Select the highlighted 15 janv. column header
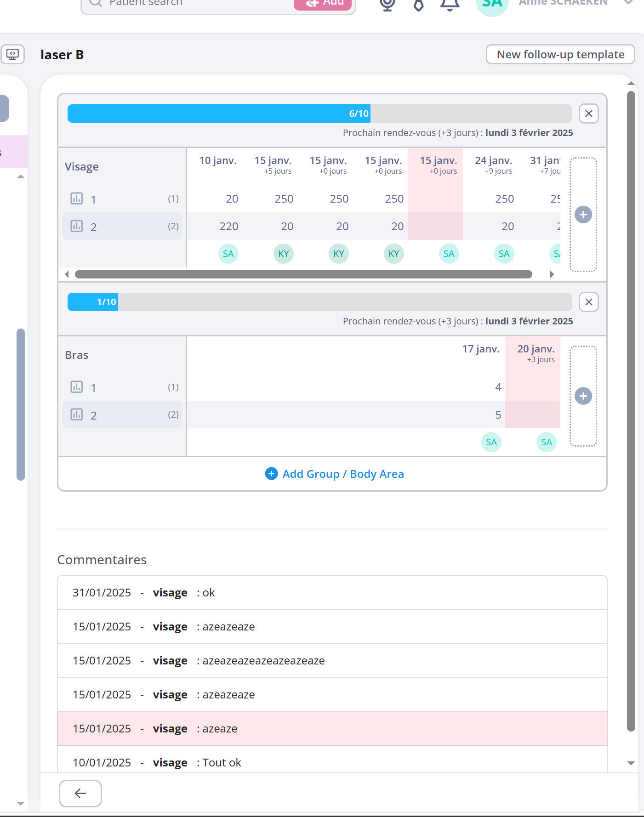644x817 pixels. (438, 165)
